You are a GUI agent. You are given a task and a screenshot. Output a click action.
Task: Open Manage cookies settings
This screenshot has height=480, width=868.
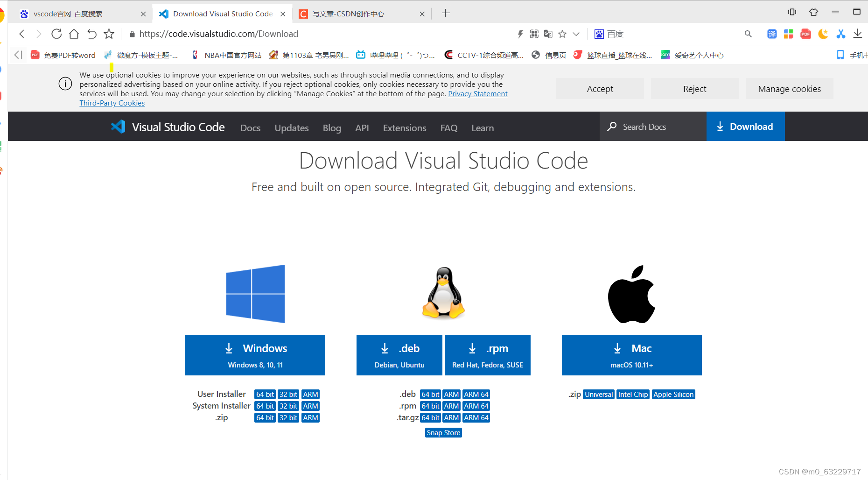(x=790, y=89)
